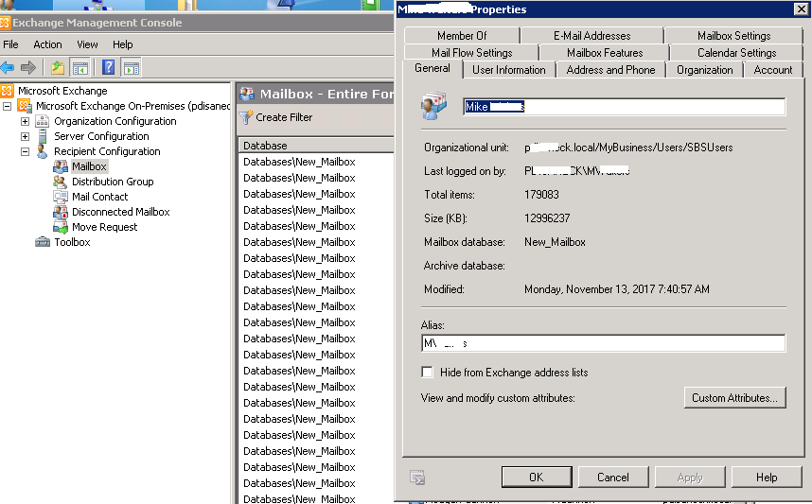The height and width of the screenshot is (504, 812).
Task: Click the Exchange Management Shell command icon near OK
Action: click(x=416, y=478)
